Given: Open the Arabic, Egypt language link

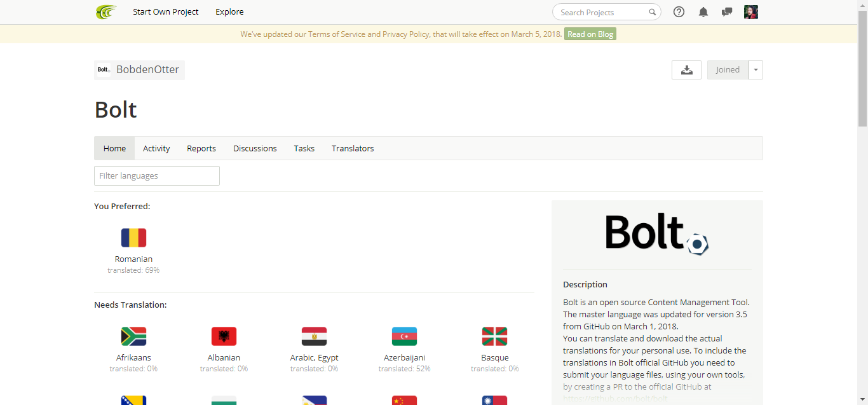Looking at the screenshot, I should click(x=314, y=358).
